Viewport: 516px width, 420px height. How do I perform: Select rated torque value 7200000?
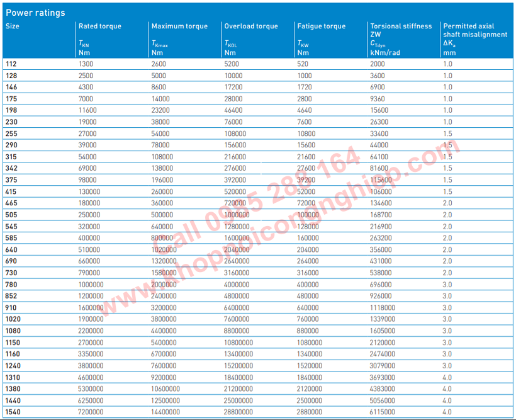[x=91, y=412]
